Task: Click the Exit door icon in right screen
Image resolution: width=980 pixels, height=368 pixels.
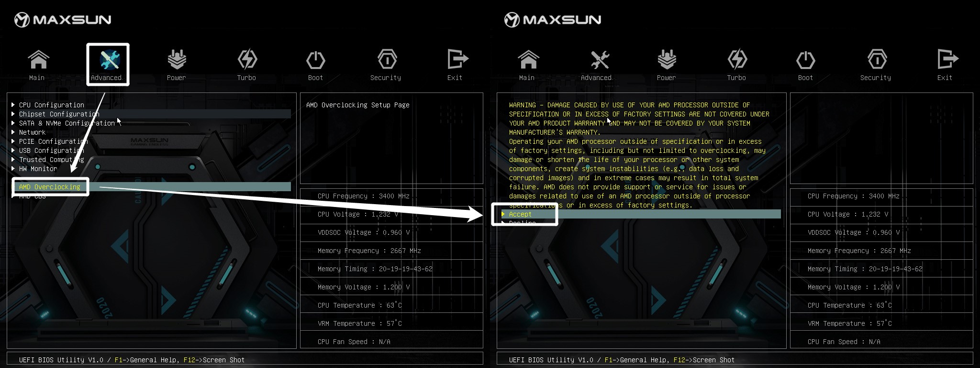Action: [x=947, y=60]
